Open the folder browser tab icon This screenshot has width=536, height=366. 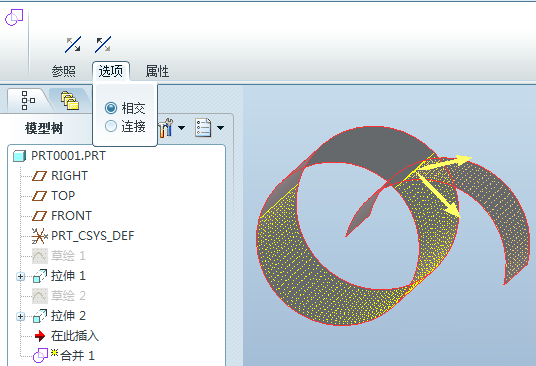click(69, 100)
